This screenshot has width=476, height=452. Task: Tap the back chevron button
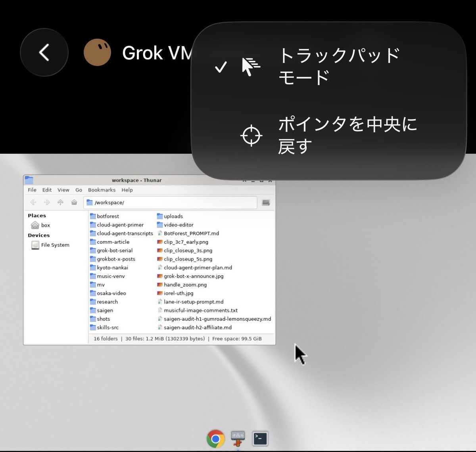(x=44, y=52)
